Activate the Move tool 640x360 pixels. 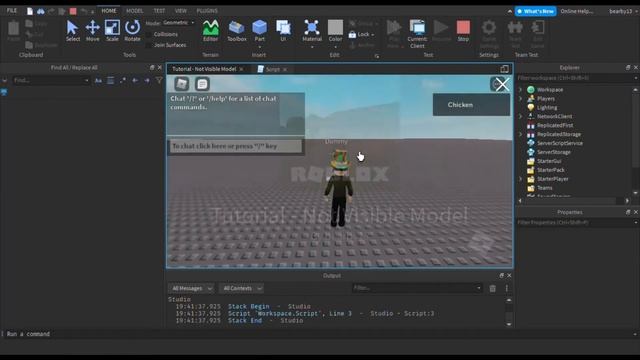(93, 31)
